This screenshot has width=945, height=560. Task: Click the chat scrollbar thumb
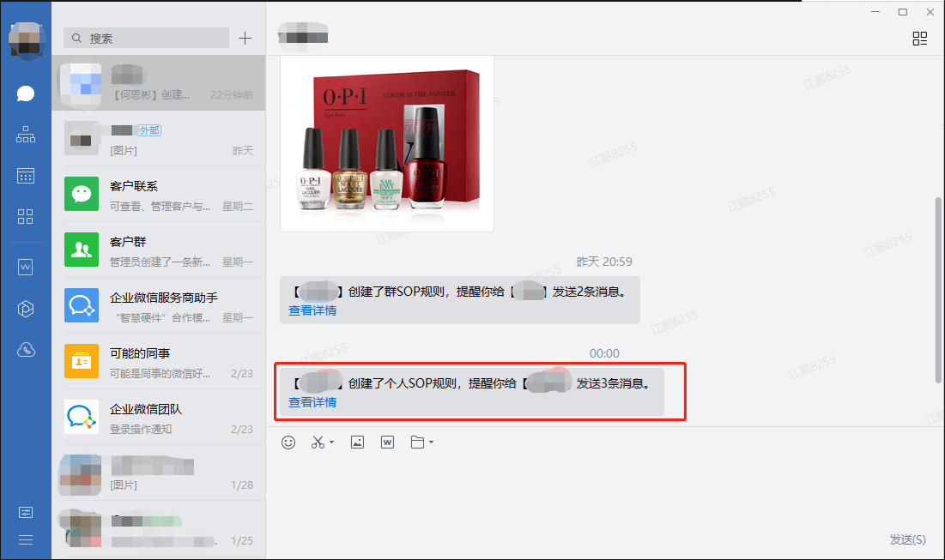938,290
